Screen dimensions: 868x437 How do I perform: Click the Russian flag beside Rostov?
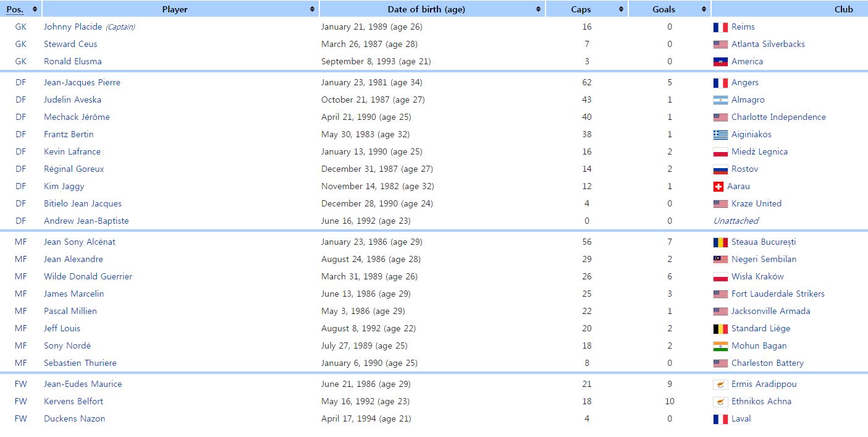click(x=720, y=169)
